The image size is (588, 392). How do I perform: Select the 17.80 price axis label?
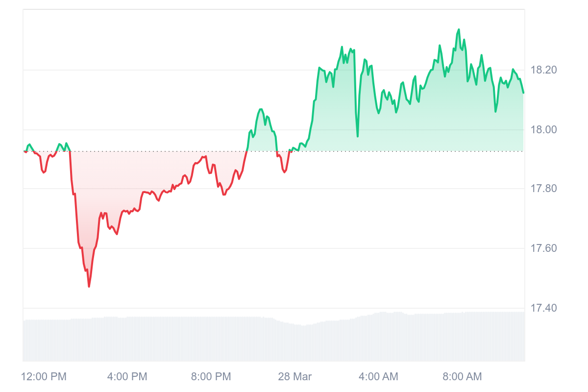544,189
